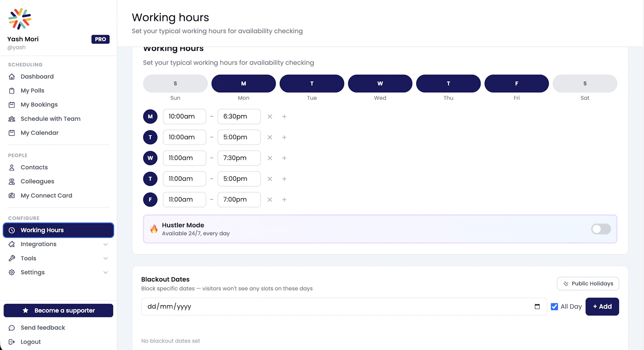This screenshot has width=644, height=350.
Task: Expand the Settings chevron
Action: pyautogui.click(x=105, y=273)
